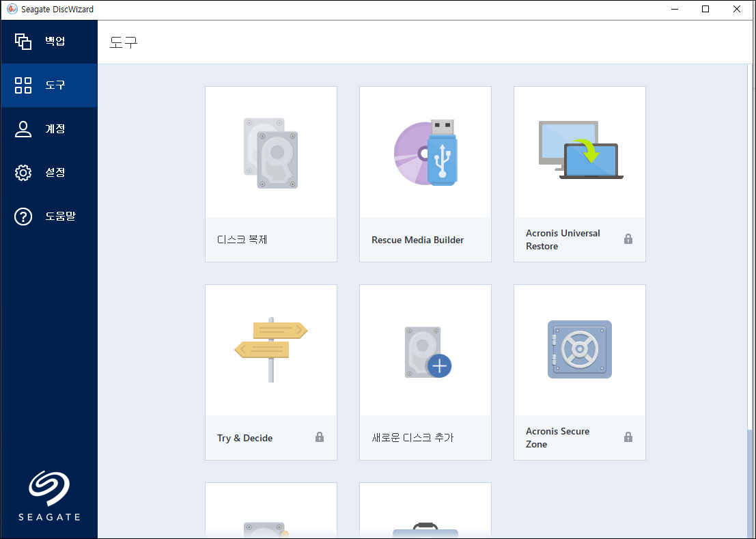The height and width of the screenshot is (539, 756).
Task: Close the Seagate DiscWizard window
Action: click(x=737, y=9)
